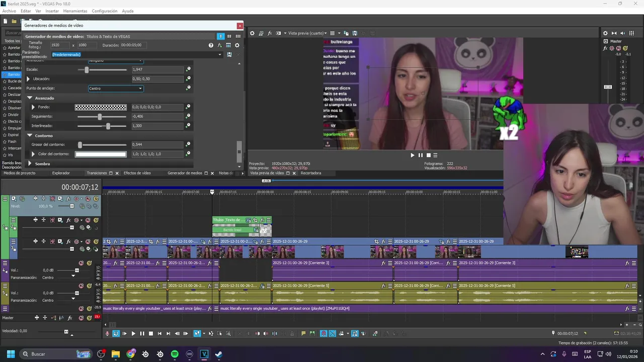Mute audio track 4
This screenshot has width=644, height=362.
pyautogui.click(x=81, y=263)
